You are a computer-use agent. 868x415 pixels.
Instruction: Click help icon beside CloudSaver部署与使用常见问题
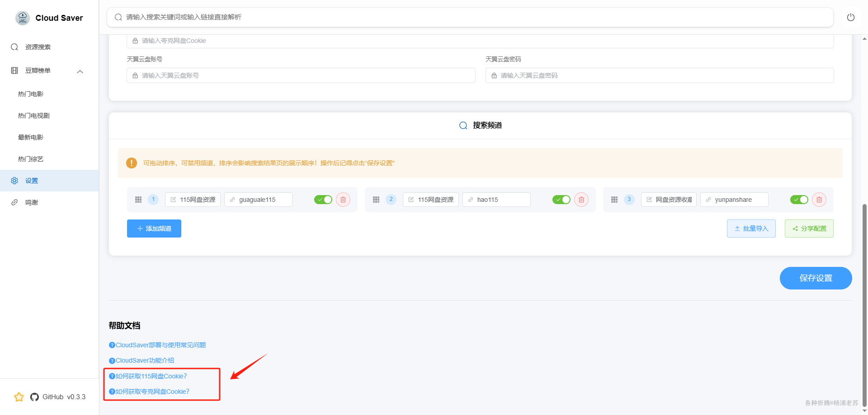point(112,345)
